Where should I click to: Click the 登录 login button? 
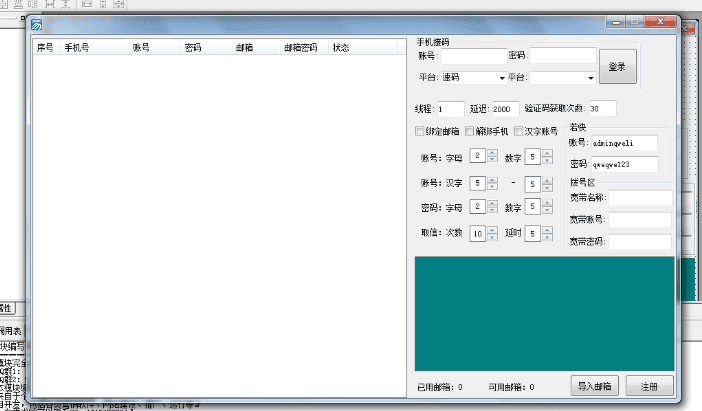(617, 66)
